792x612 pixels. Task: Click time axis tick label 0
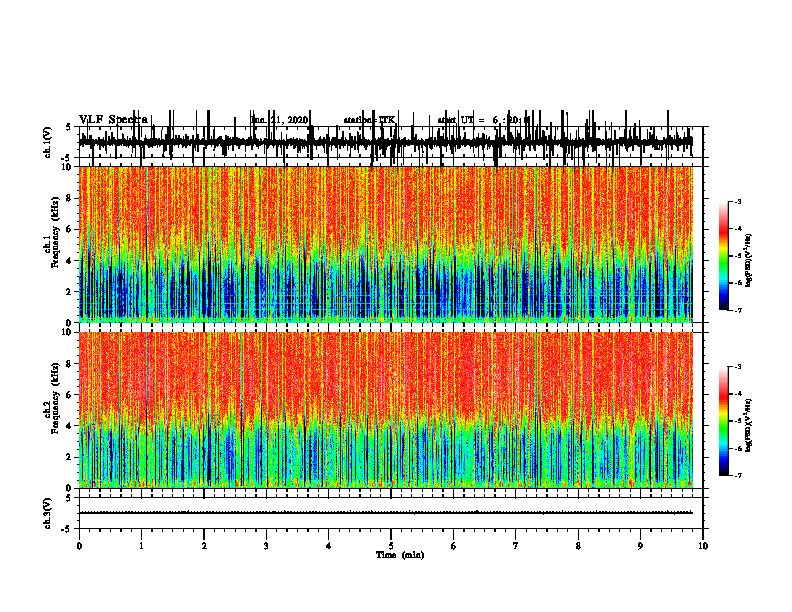[x=79, y=546]
